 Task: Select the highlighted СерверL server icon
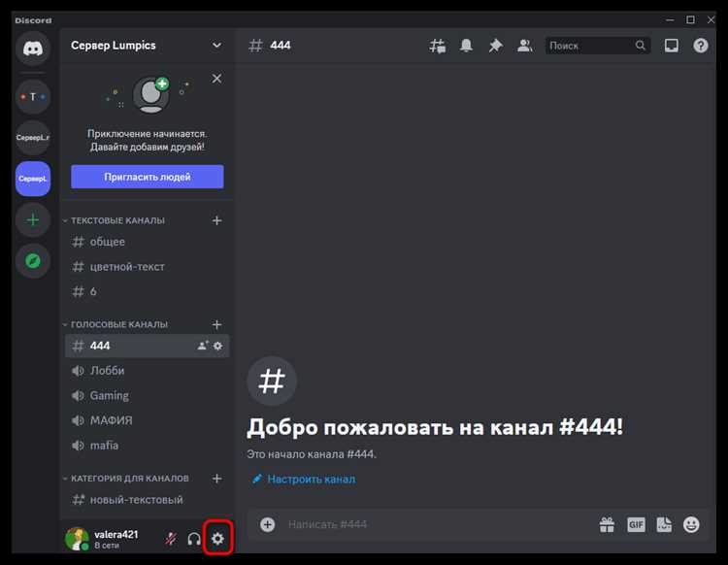click(x=32, y=179)
